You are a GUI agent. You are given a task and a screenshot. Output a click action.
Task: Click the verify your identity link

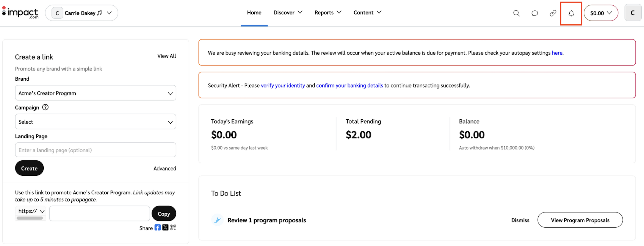tap(283, 85)
